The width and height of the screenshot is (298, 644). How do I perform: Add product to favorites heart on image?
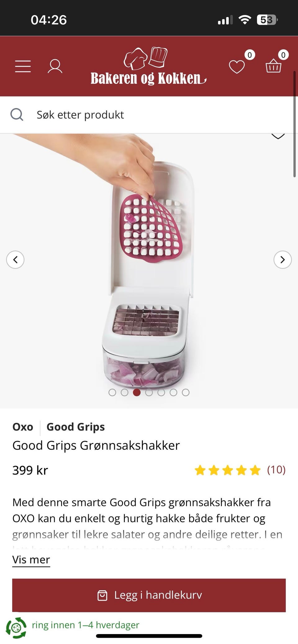pos(278,136)
